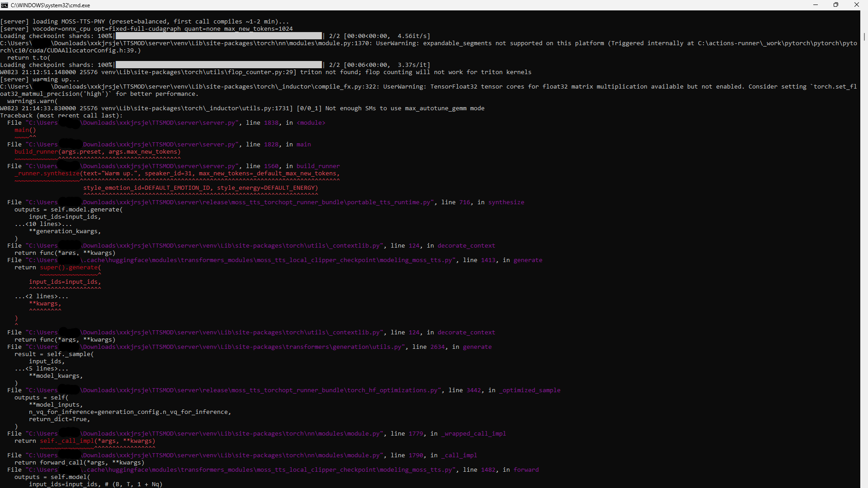Click '[server] vocoder=onnx_cpu' configuration line
868x488 pixels.
tap(146, 29)
